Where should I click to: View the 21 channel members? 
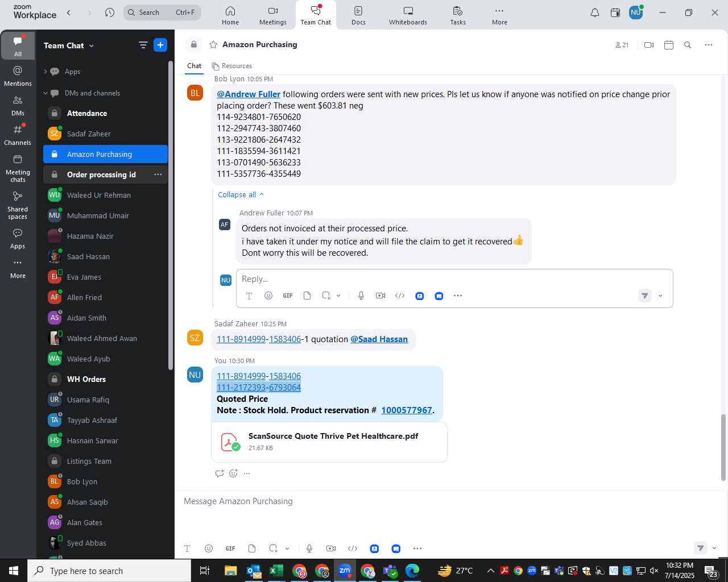click(622, 45)
